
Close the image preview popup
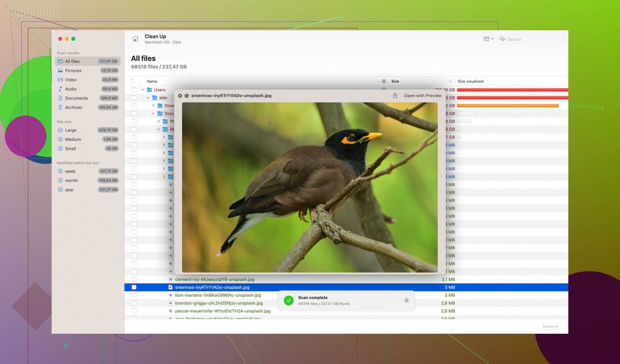[180, 96]
